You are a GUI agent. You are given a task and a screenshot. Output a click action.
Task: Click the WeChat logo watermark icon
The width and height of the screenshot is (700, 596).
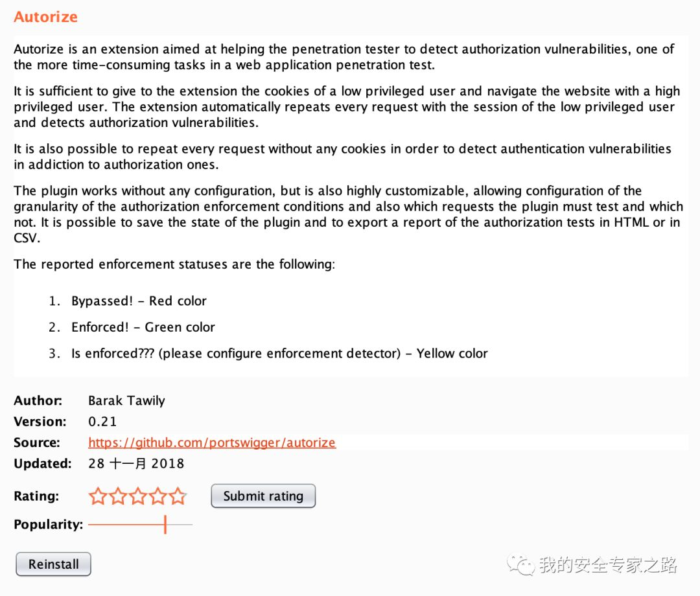click(x=520, y=565)
